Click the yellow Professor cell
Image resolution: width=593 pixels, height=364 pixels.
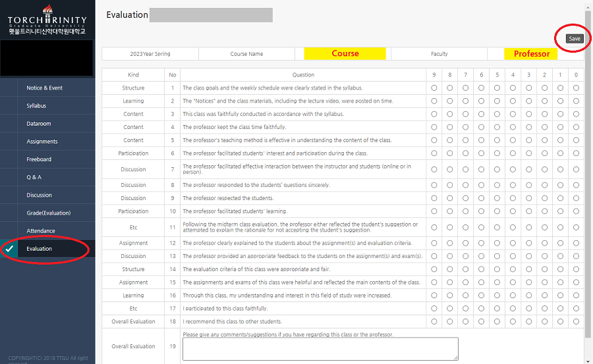pyautogui.click(x=531, y=54)
